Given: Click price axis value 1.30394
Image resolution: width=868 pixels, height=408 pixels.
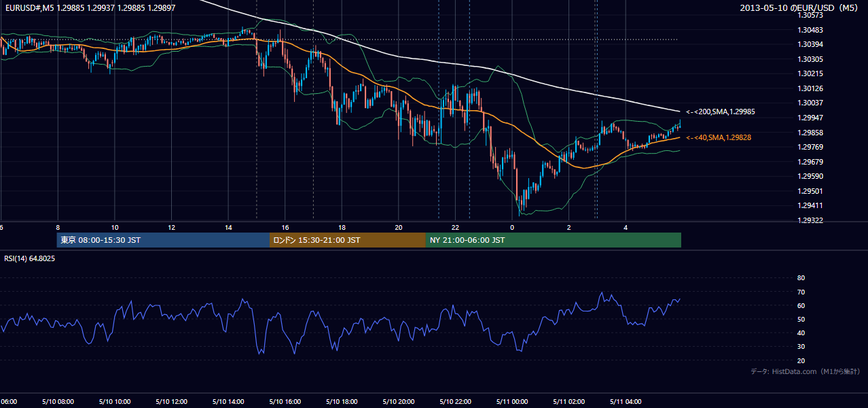Looking at the screenshot, I should pos(810,44).
